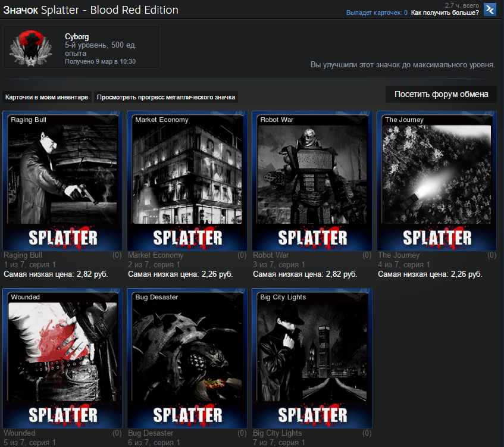Open the Robot War card image
Viewport: 504px width, 447px height.
tap(312, 181)
